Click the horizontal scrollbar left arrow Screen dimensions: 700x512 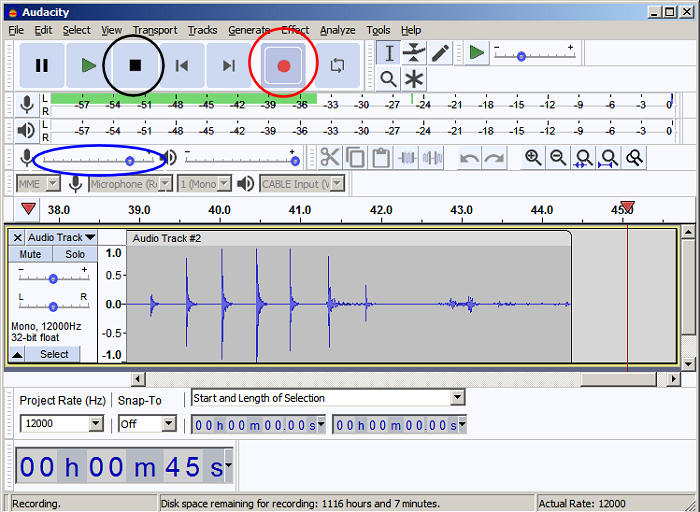(x=138, y=379)
